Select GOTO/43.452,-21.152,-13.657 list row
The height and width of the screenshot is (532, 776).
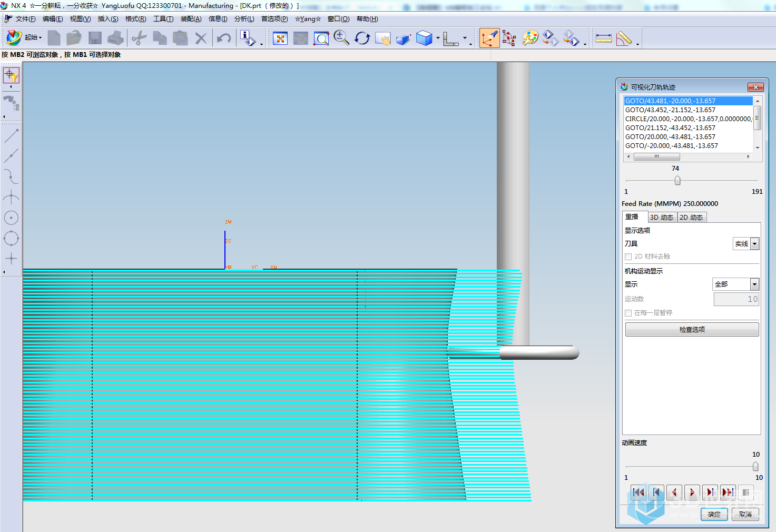[x=688, y=110]
